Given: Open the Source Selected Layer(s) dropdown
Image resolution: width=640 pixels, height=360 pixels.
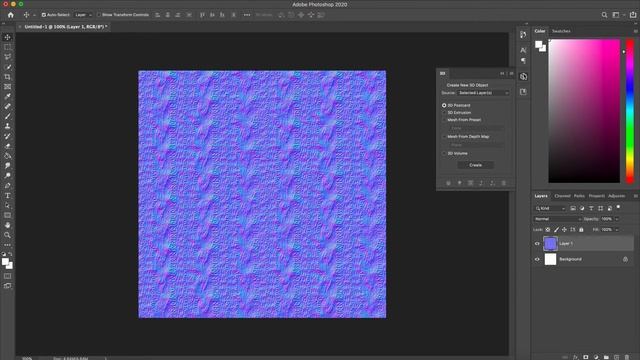Looking at the screenshot, I should click(483, 93).
